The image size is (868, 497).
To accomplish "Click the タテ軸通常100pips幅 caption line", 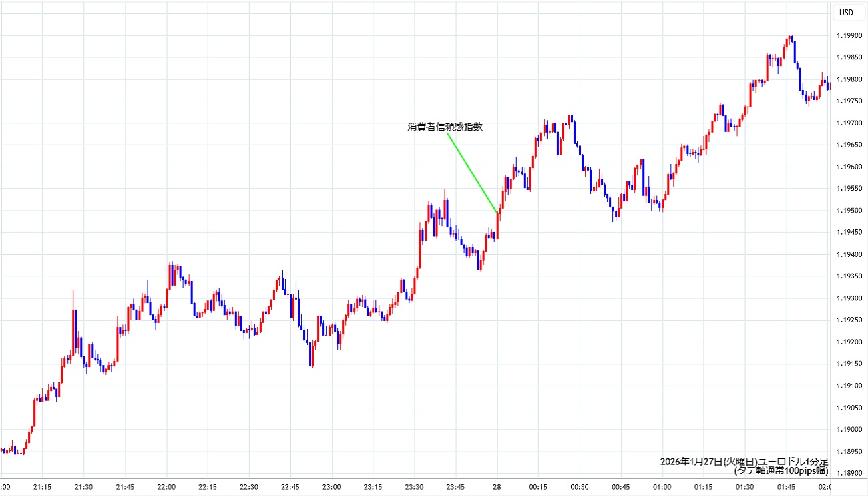I will click(781, 470).
